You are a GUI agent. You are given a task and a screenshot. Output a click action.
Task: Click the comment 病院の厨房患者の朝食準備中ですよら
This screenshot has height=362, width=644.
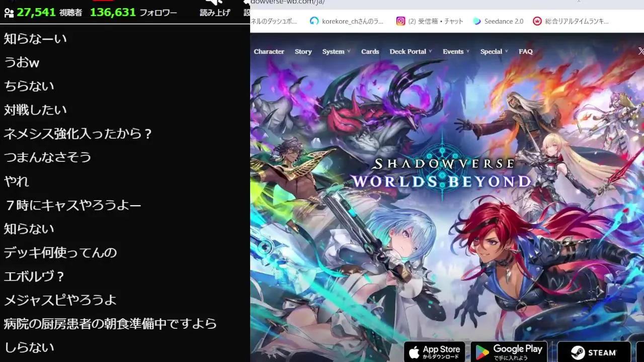(110, 324)
